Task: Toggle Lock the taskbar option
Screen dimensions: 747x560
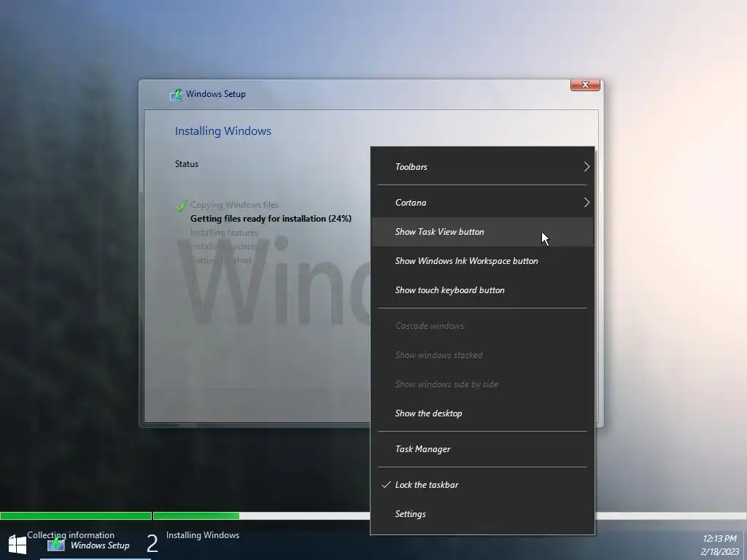Action: [482, 485]
